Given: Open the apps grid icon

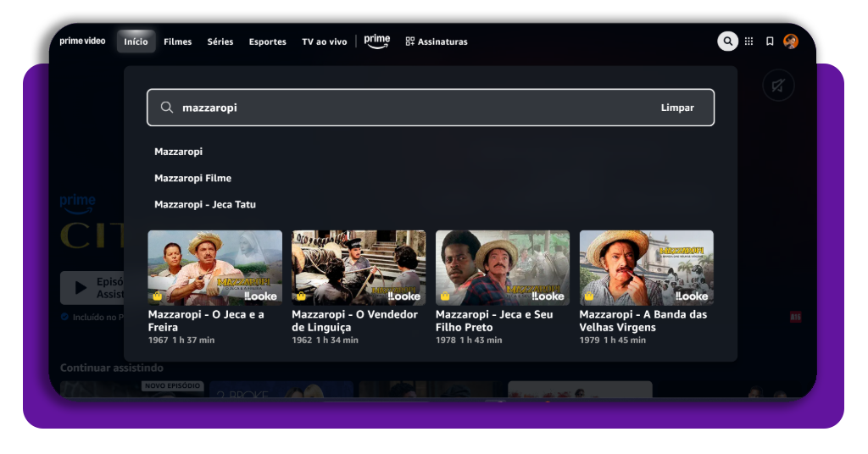Looking at the screenshot, I should pyautogui.click(x=749, y=41).
